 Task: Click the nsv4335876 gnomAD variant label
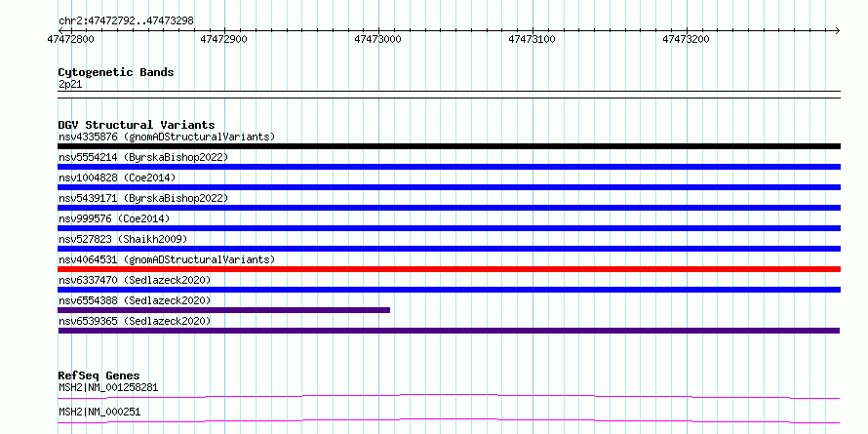click(x=167, y=137)
